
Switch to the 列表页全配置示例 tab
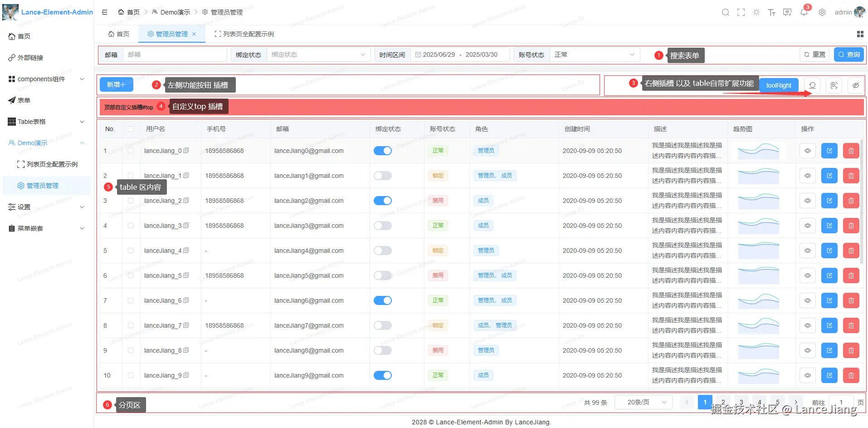244,34
